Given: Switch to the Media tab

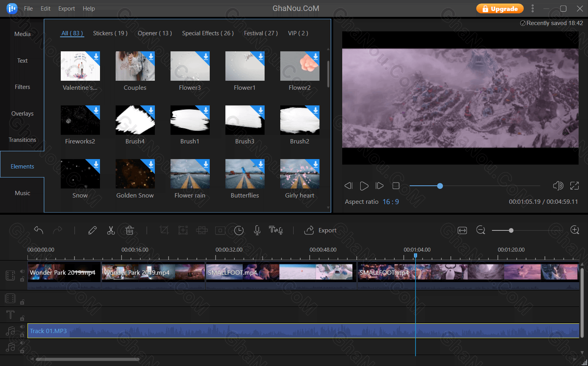Looking at the screenshot, I should pyautogui.click(x=22, y=34).
